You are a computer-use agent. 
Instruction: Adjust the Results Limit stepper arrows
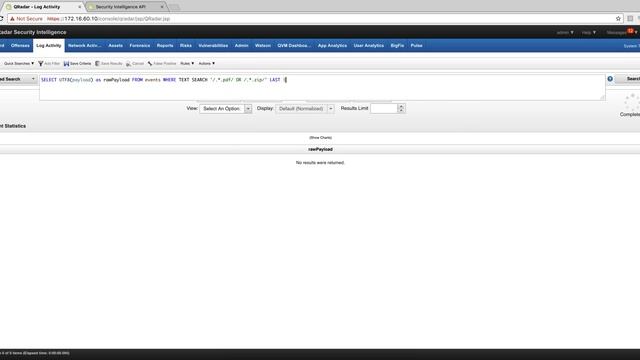pos(401,109)
